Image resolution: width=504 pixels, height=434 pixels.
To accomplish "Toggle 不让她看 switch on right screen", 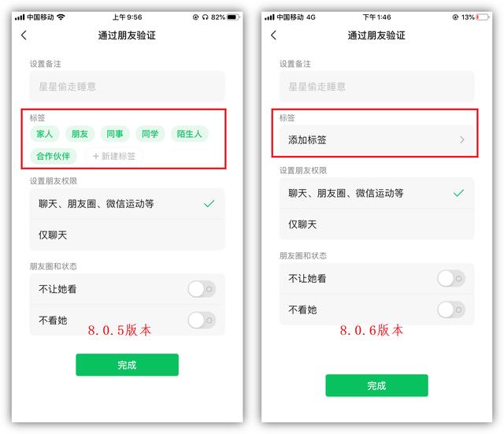I will click(x=451, y=278).
